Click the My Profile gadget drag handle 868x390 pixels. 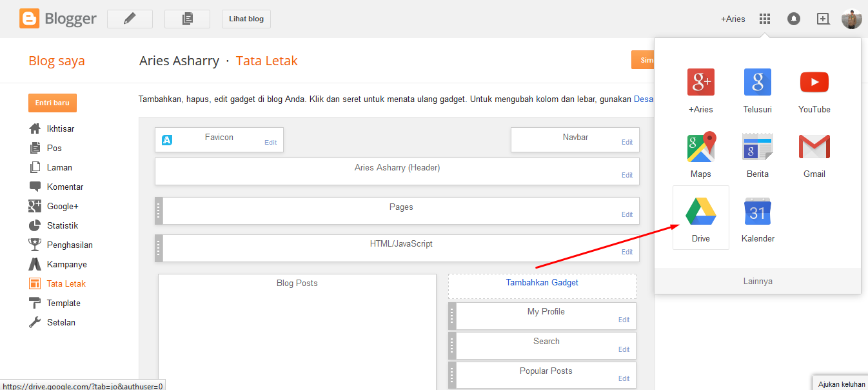[452, 316]
